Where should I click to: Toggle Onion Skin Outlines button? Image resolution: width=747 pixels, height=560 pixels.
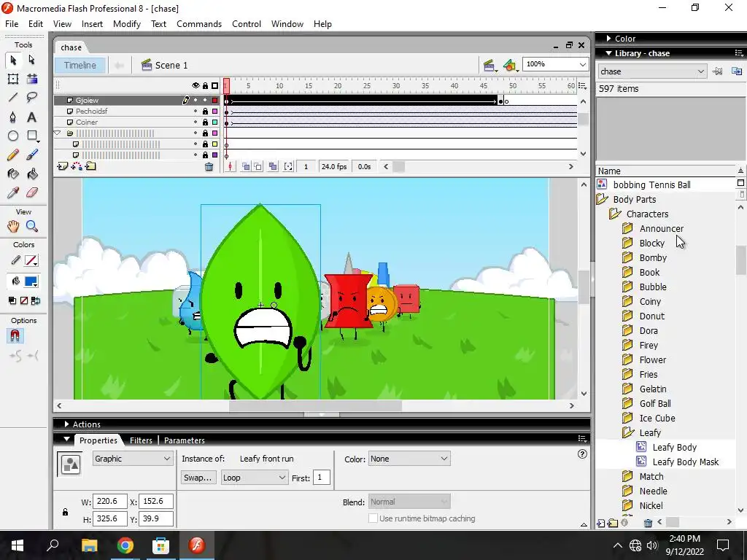pyautogui.click(x=258, y=167)
